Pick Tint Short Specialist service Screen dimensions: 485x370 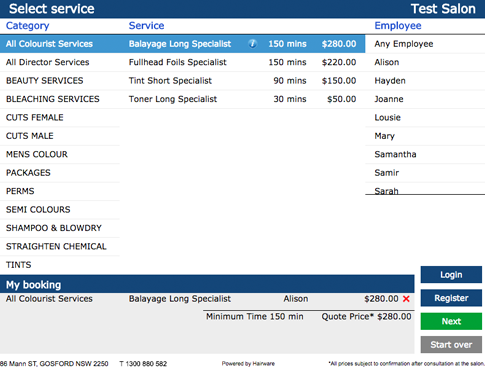pyautogui.click(x=242, y=81)
